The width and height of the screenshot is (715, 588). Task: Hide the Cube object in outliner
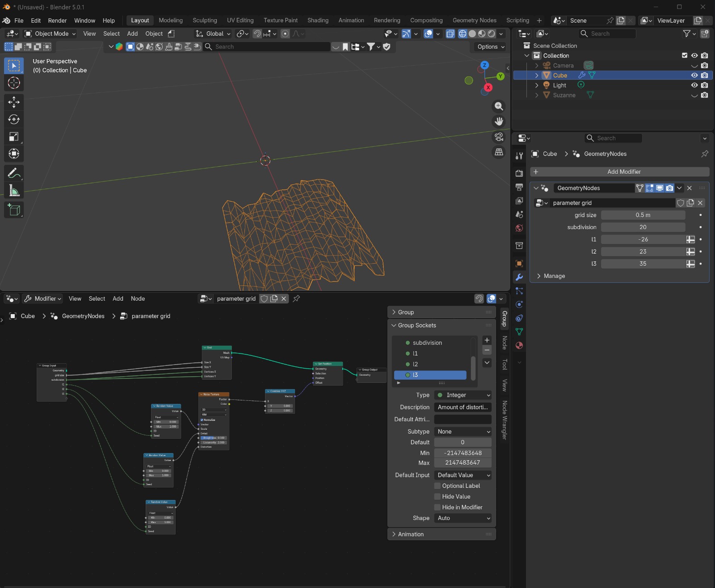694,76
